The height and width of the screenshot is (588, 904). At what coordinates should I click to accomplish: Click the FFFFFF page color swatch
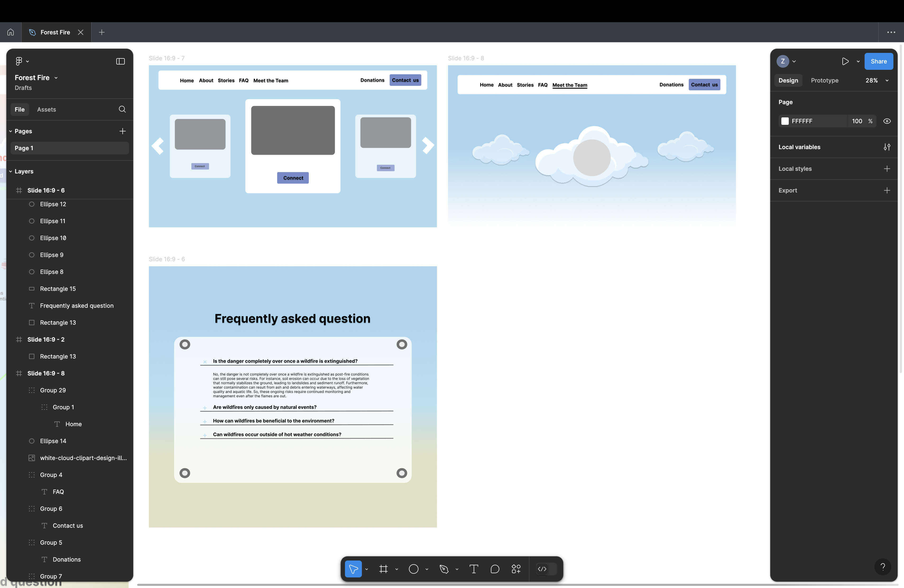coord(785,121)
